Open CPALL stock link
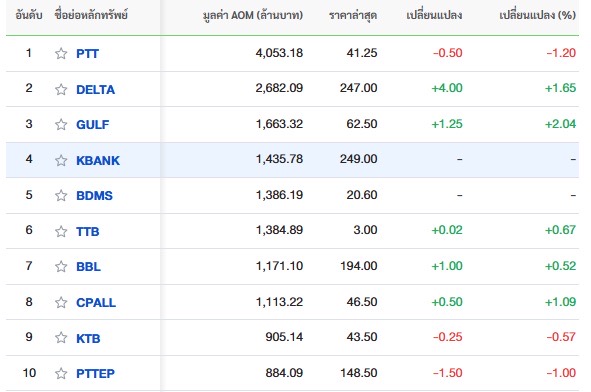The width and height of the screenshot is (591, 392). point(96,302)
